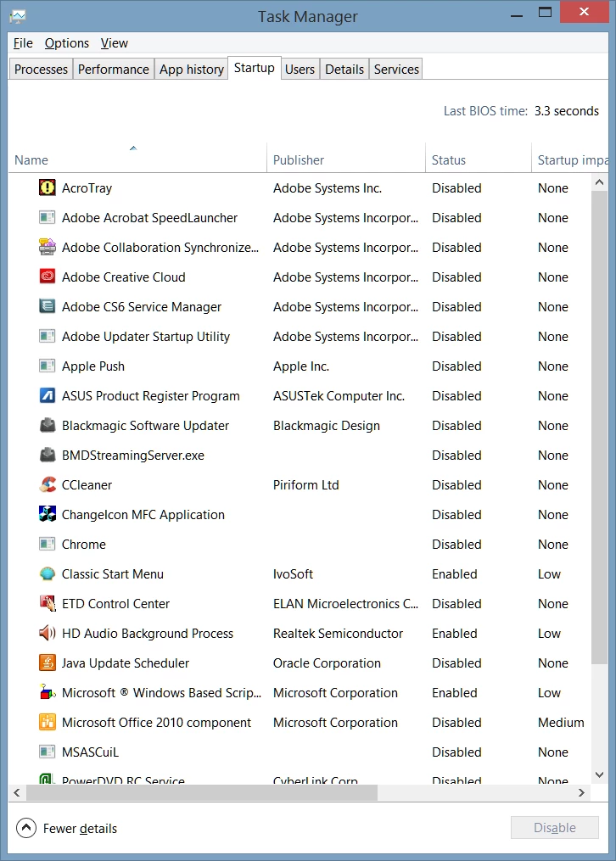Click the Adobe Acrobat SpeedLauncher icon
The width and height of the screenshot is (616, 861).
pos(48,217)
